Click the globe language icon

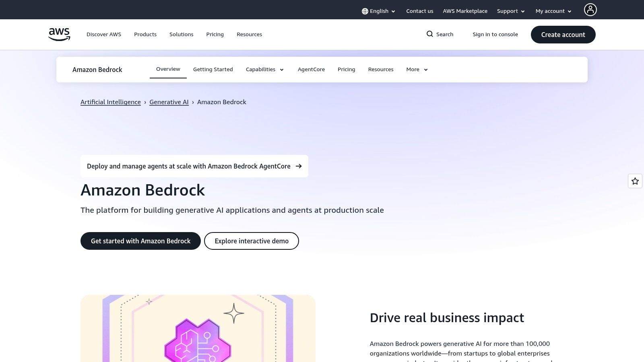point(365,11)
